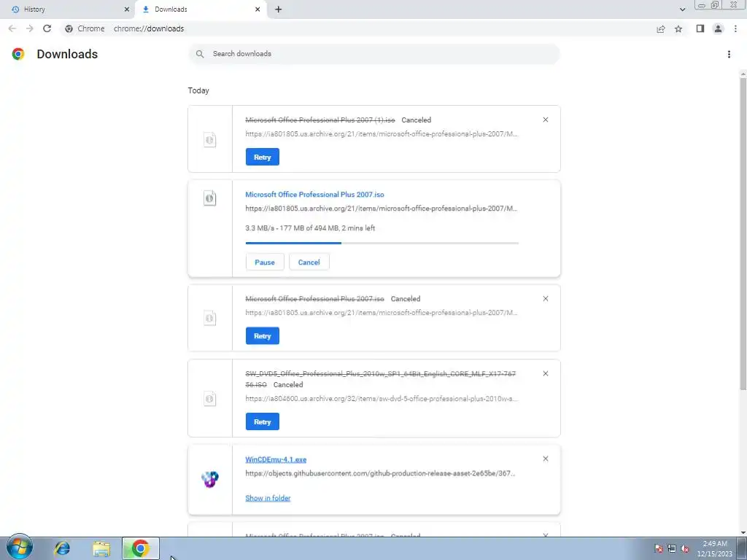Screen dimensions: 747x560
Task: Click the downloading ISO file icon
Action: tap(209, 198)
